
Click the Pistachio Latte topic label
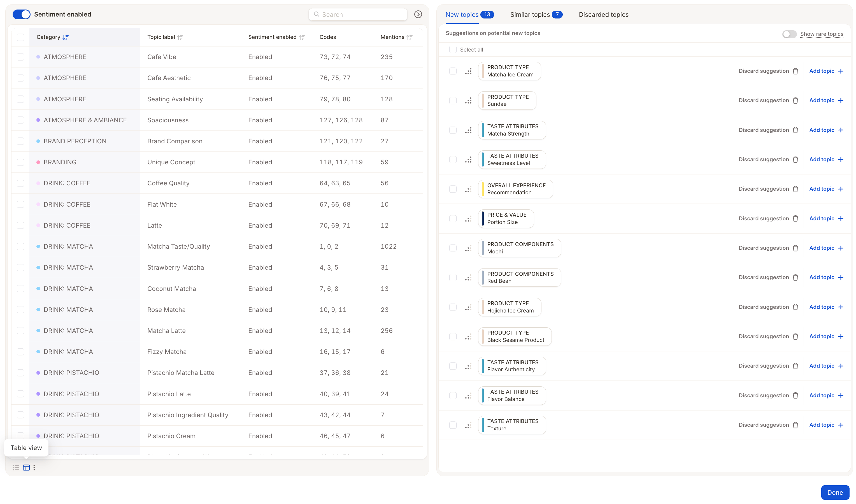[x=169, y=394]
